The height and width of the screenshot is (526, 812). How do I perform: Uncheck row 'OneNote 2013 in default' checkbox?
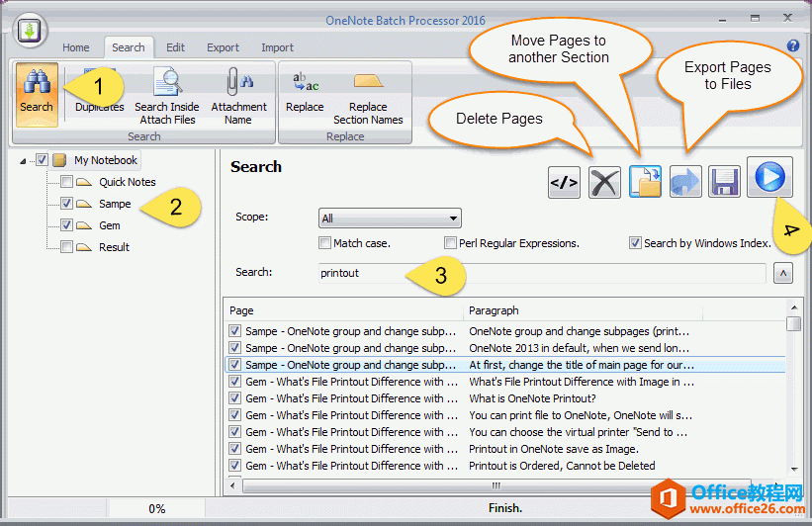pos(234,347)
